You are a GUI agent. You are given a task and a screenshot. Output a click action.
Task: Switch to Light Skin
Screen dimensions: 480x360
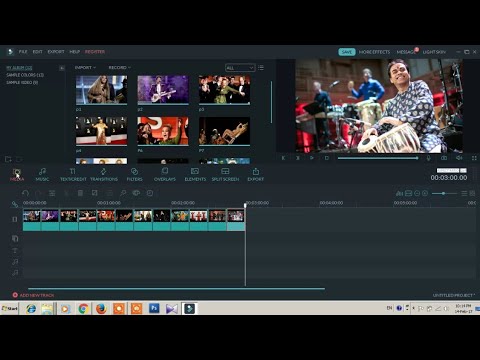[434, 52]
